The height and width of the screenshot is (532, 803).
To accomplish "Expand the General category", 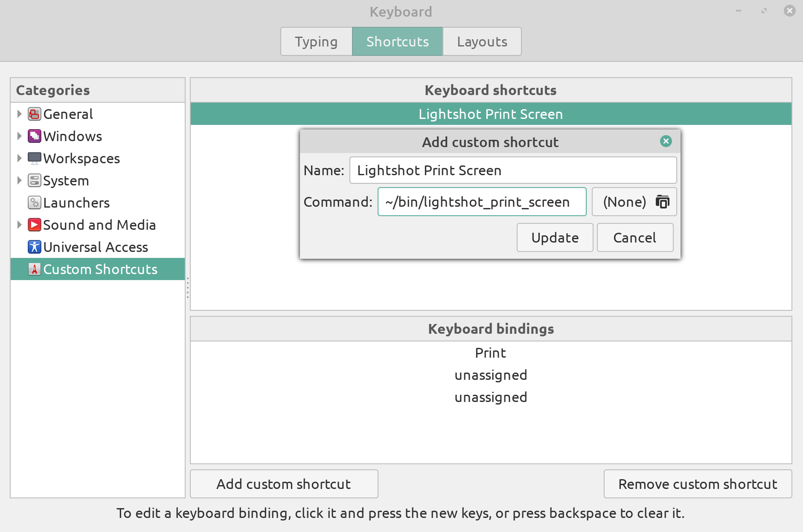I will tap(19, 114).
